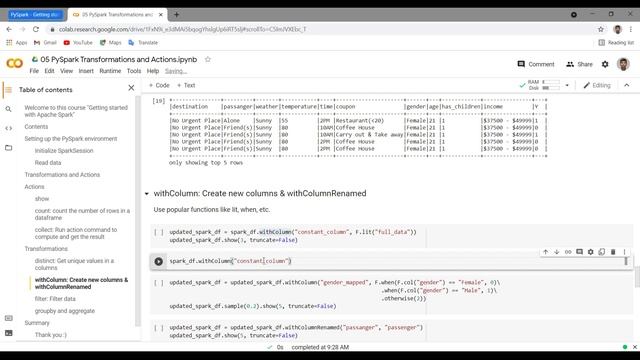Viewport: 640px width, 360px height.
Task: Click the Comment button
Action: click(536, 64)
